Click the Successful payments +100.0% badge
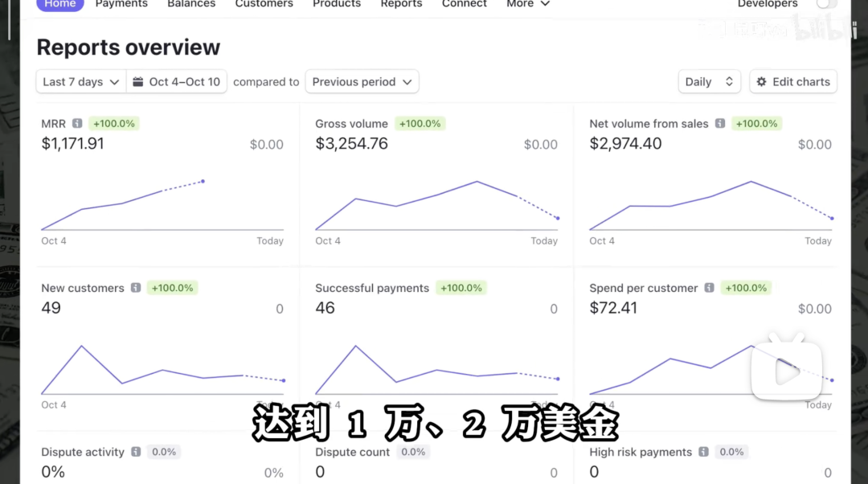868x484 pixels. pyautogui.click(x=461, y=288)
